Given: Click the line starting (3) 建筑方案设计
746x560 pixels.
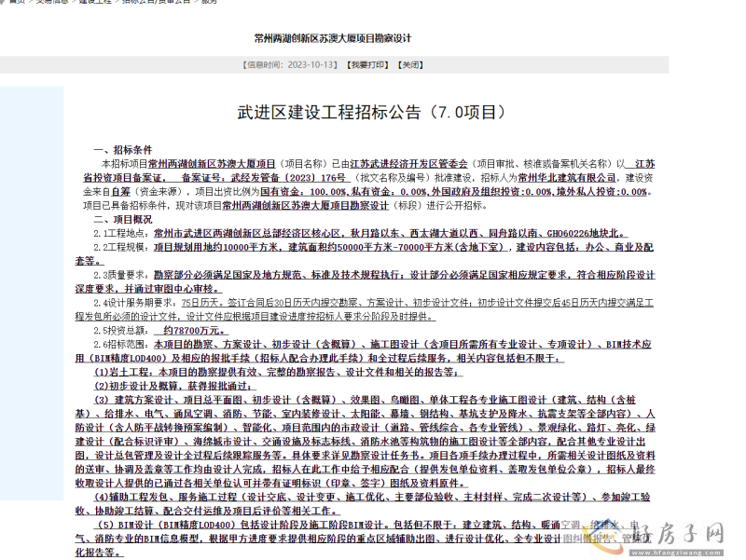Looking at the screenshot, I should [365, 400].
